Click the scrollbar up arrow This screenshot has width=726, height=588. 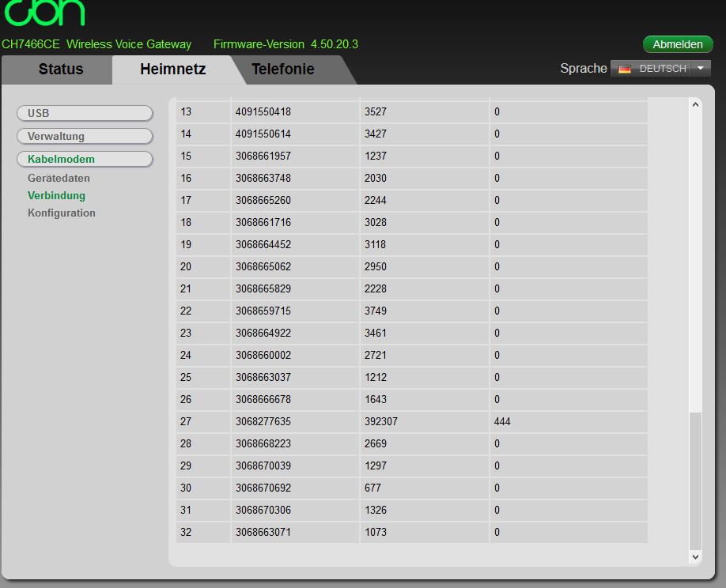pos(695,104)
